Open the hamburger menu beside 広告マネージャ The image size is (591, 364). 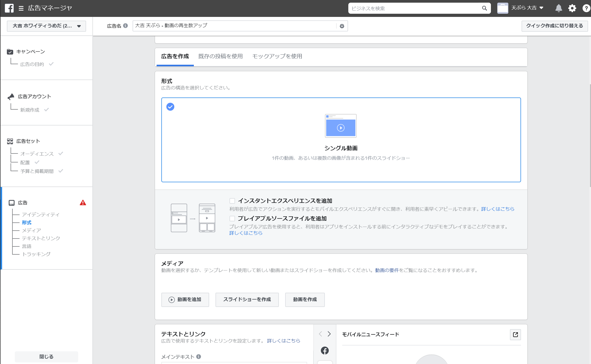tap(21, 8)
